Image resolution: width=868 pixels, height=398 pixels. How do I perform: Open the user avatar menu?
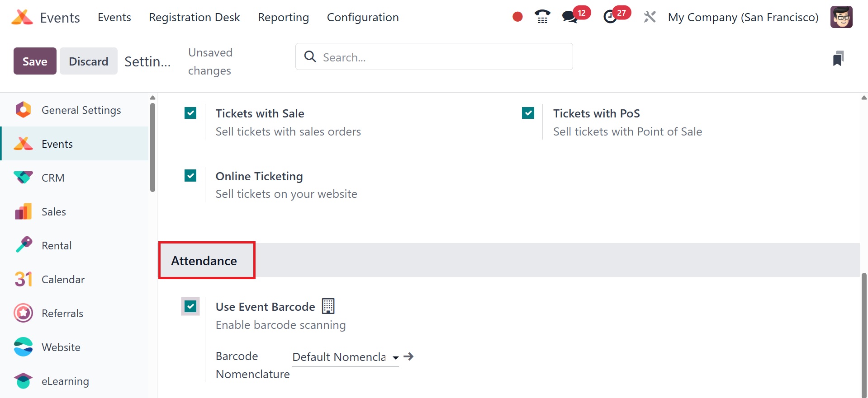click(x=841, y=17)
